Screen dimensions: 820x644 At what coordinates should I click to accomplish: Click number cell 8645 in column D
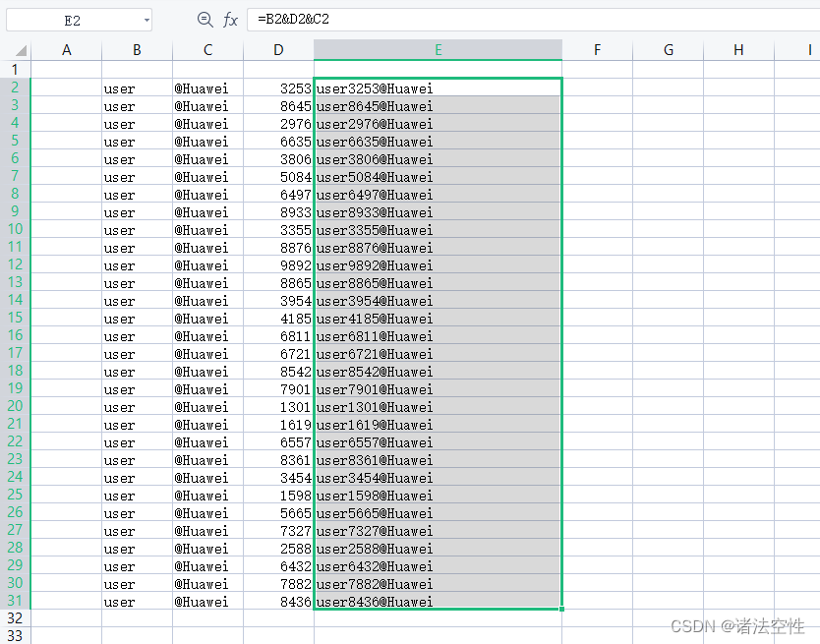point(278,105)
